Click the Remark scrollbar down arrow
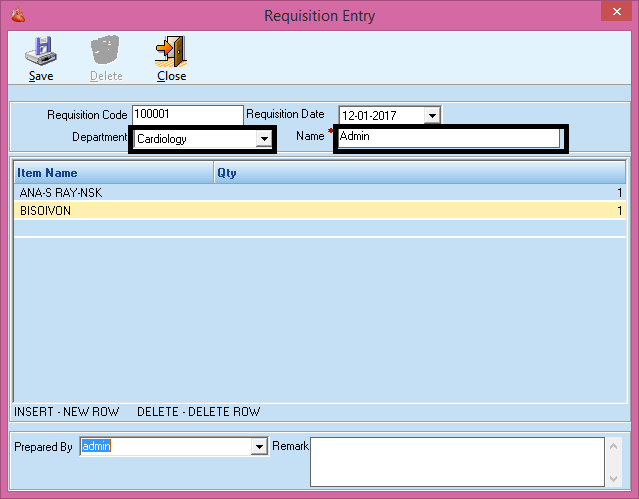Screen dimensions: 639x499 click(x=613, y=477)
